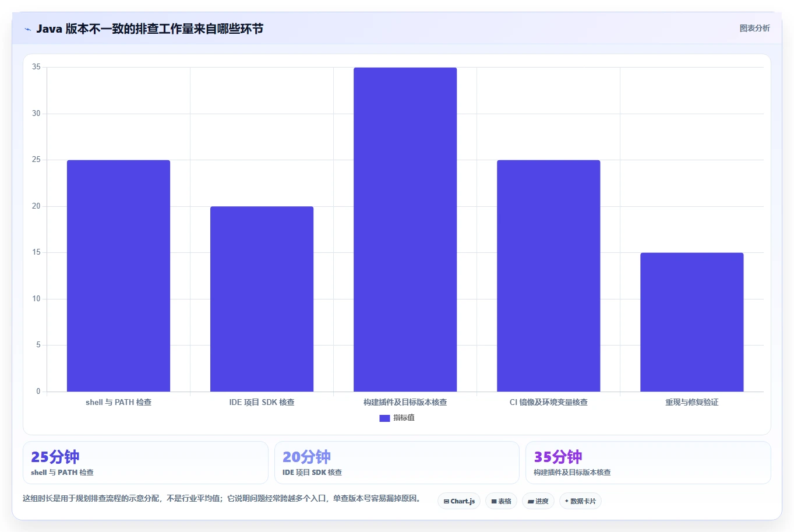Click the footnote text about 示意分配

pos(222,498)
